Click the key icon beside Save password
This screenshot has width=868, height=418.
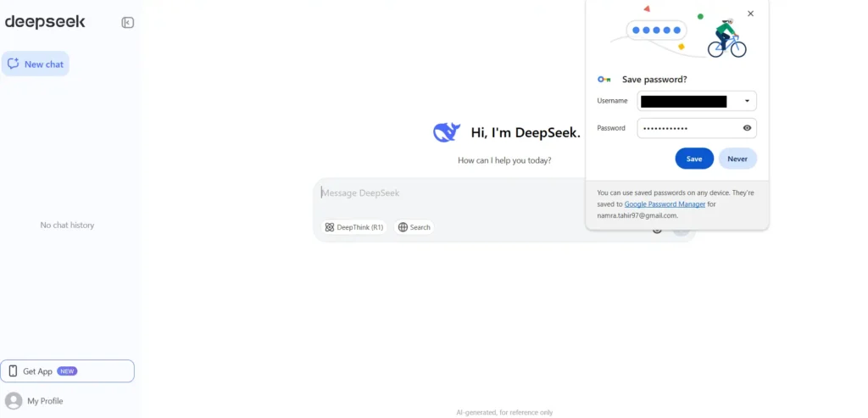604,80
